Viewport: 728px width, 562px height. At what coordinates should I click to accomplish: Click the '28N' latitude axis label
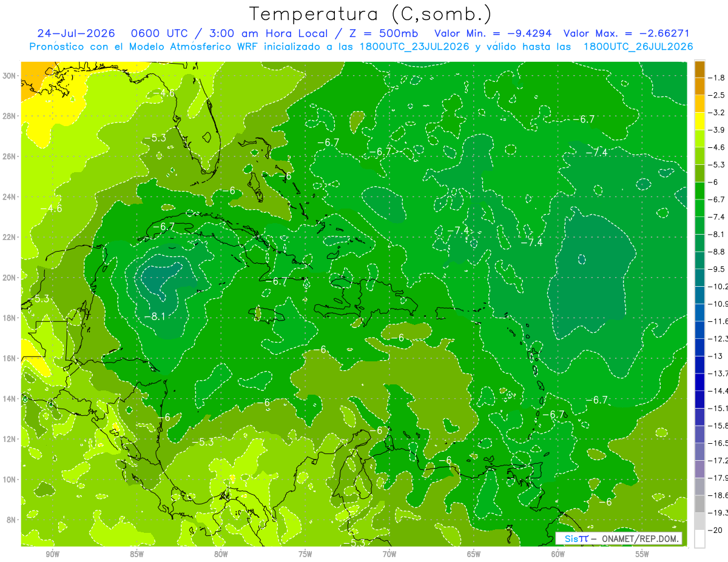point(10,116)
